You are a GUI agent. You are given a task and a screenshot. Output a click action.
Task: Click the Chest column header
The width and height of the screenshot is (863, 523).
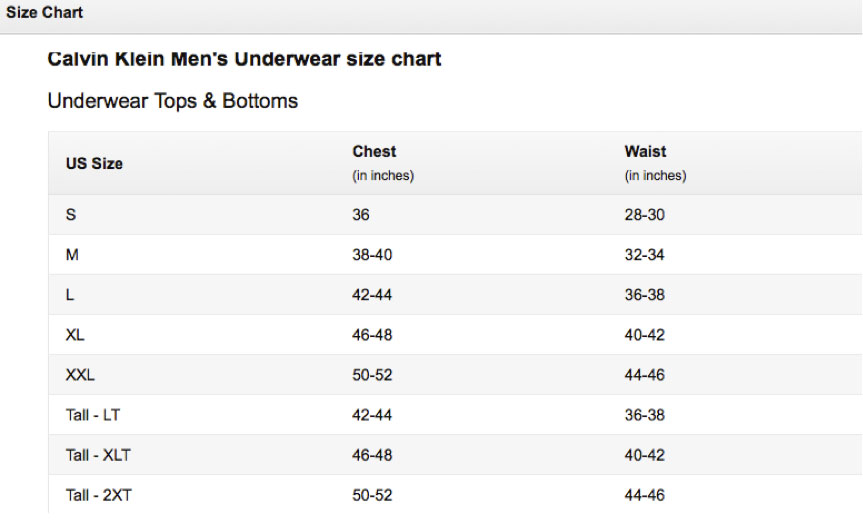click(x=374, y=151)
